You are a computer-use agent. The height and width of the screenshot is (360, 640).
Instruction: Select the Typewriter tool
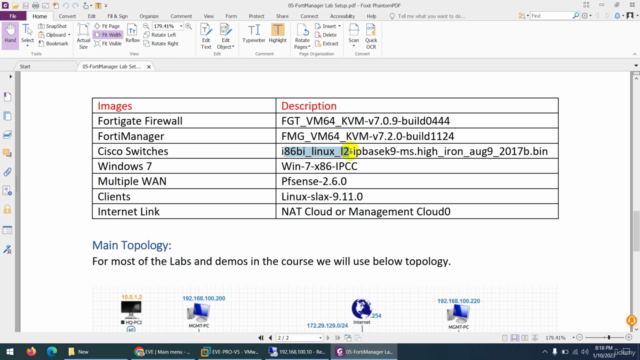coord(253,33)
